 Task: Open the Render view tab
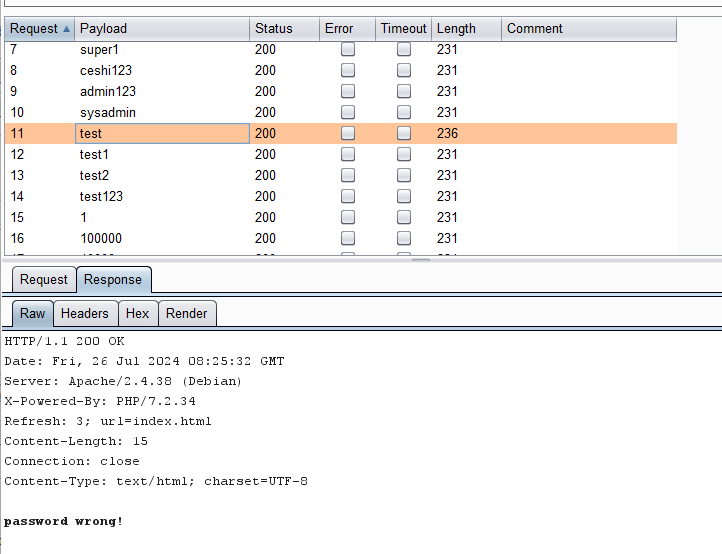click(x=187, y=314)
